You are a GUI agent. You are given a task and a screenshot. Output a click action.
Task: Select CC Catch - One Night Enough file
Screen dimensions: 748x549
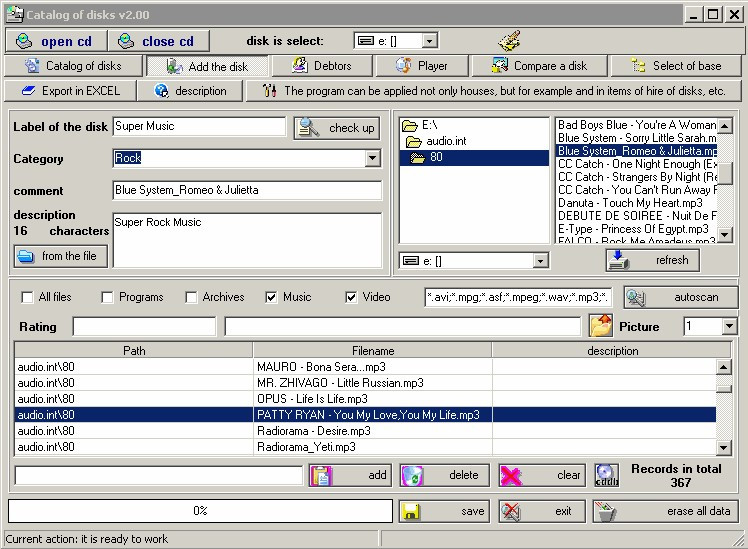[x=636, y=164]
